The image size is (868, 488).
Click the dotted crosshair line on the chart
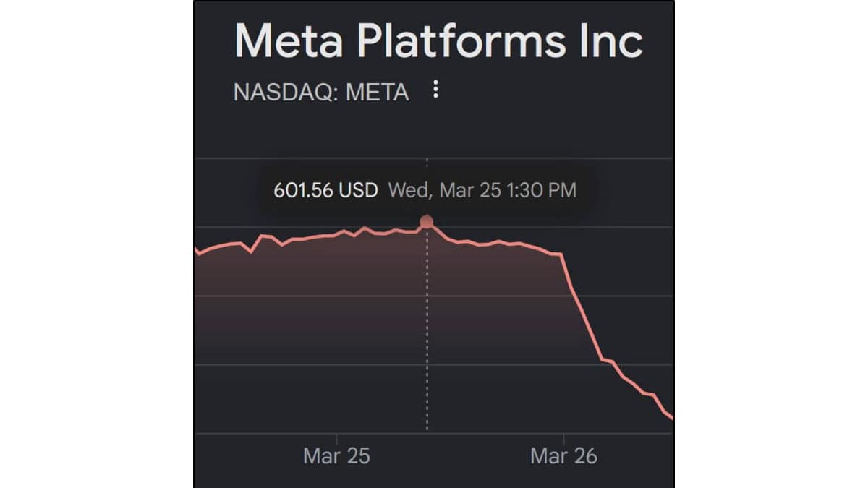coord(427,325)
